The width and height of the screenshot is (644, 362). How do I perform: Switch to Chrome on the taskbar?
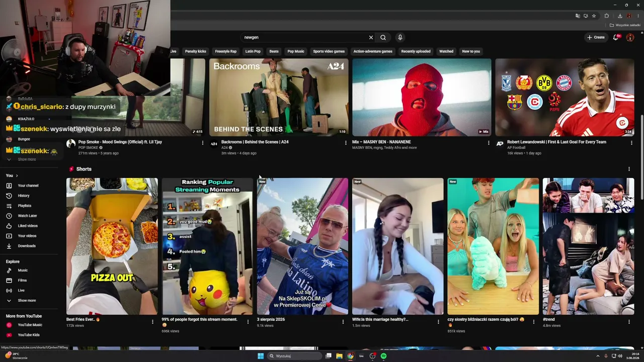click(350, 356)
